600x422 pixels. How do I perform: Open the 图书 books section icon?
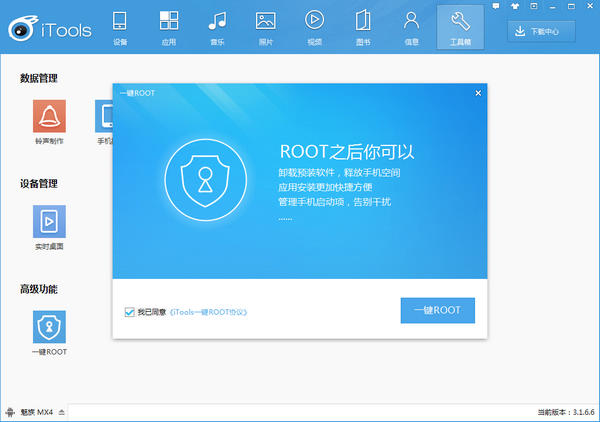[x=362, y=26]
